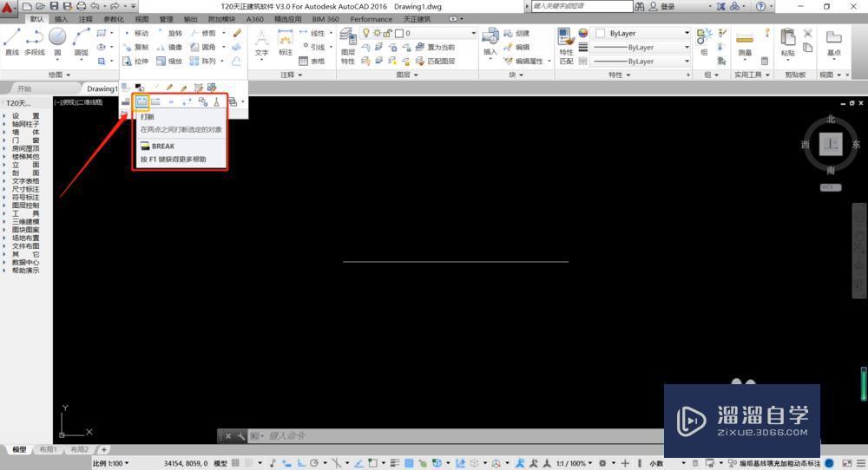Open the A360 ribbon tab

click(x=254, y=19)
